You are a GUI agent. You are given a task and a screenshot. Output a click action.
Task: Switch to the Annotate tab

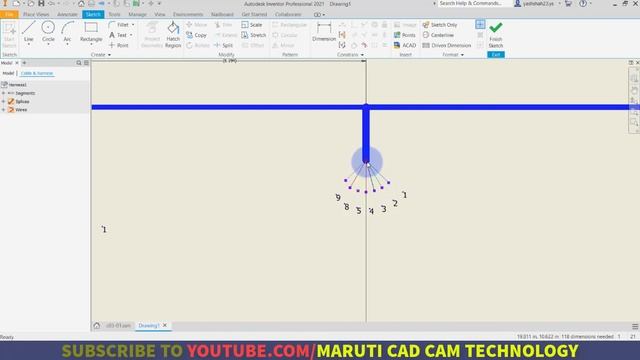pyautogui.click(x=67, y=14)
